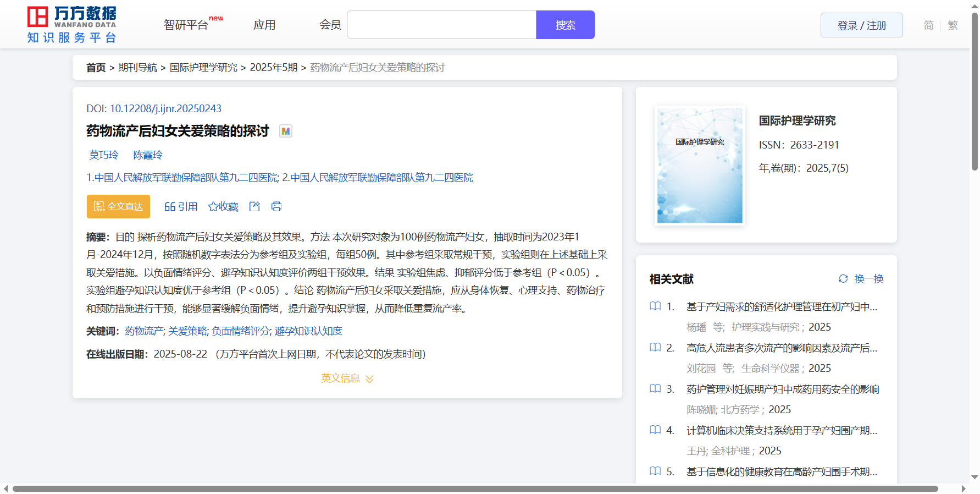Expand the 英文信息 section
The height and width of the screenshot is (494, 980).
[347, 378]
